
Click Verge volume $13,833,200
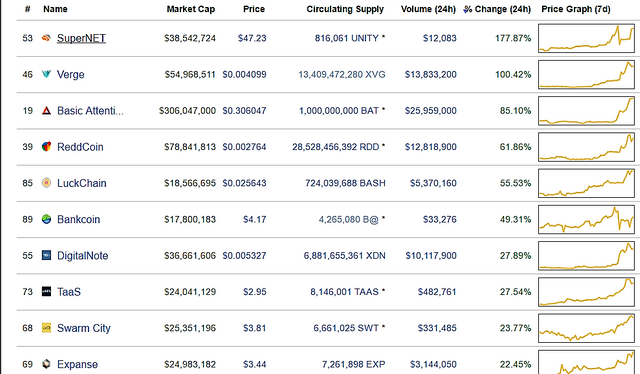point(431,74)
